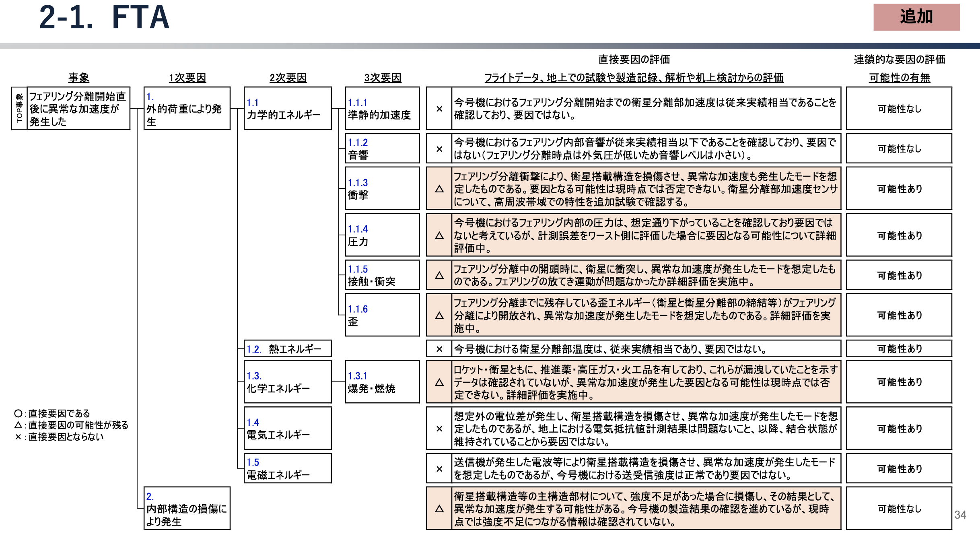Click the 可能性の有無 column header
The image size is (980, 540).
point(899,78)
